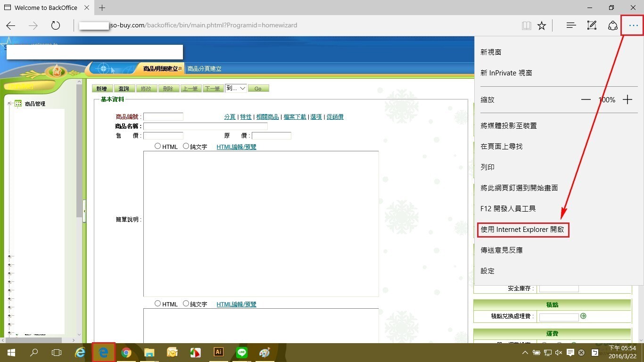The height and width of the screenshot is (362, 644).
Task: Open Reading view book icon
Action: [526, 25]
